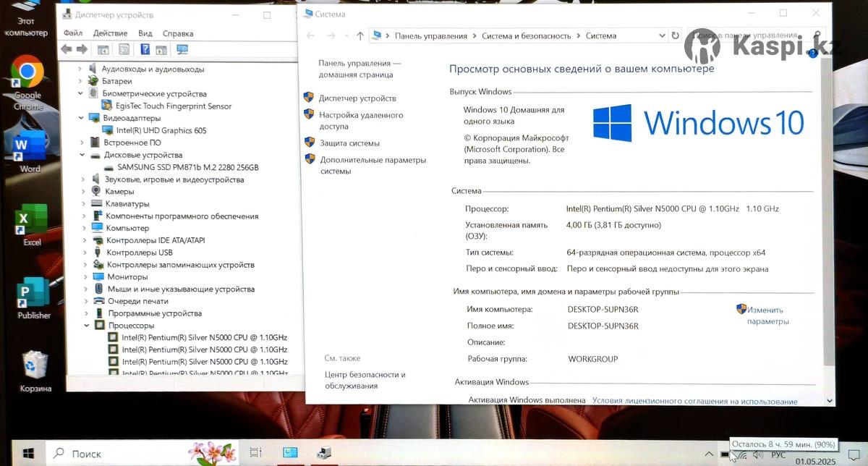Open the Действие menu
The image size is (868, 466).
pyautogui.click(x=110, y=33)
